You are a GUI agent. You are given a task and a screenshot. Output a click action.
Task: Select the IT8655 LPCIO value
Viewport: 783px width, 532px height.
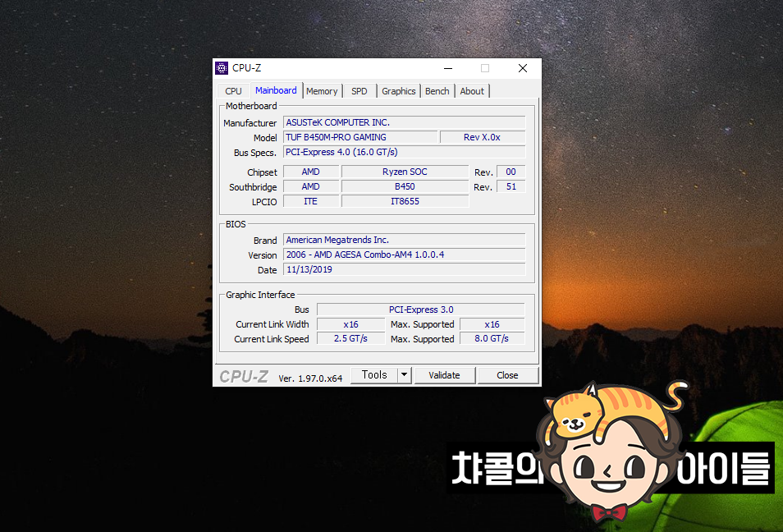(405, 201)
